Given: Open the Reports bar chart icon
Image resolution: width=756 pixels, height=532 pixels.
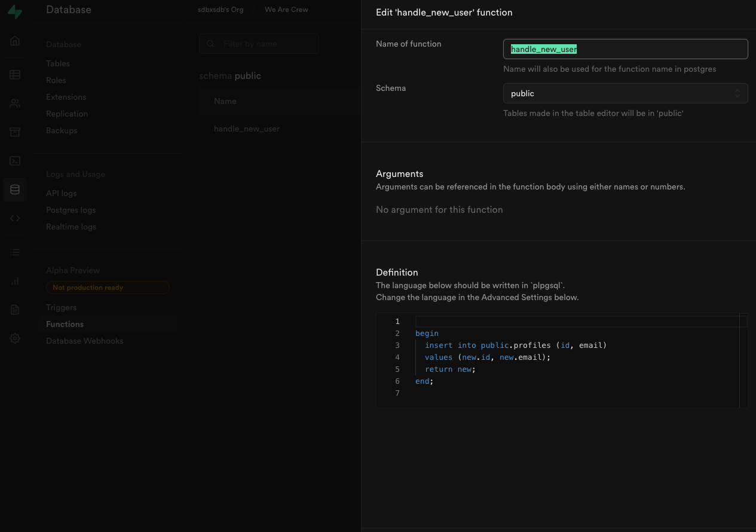Looking at the screenshot, I should 15,281.
